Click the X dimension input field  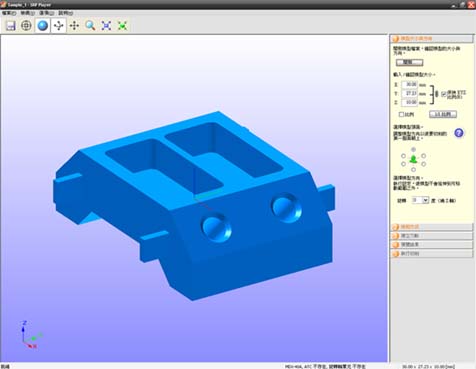410,85
